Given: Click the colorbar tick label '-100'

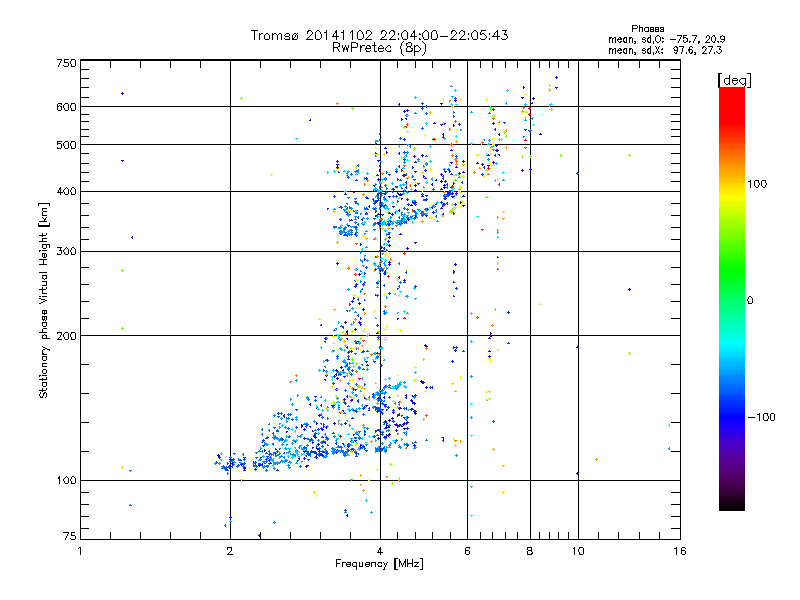Looking at the screenshot, I should pyautogui.click(x=761, y=417).
